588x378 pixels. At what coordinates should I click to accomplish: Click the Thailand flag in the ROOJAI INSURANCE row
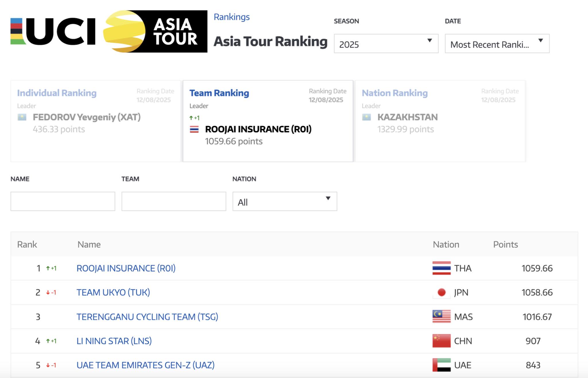(441, 268)
